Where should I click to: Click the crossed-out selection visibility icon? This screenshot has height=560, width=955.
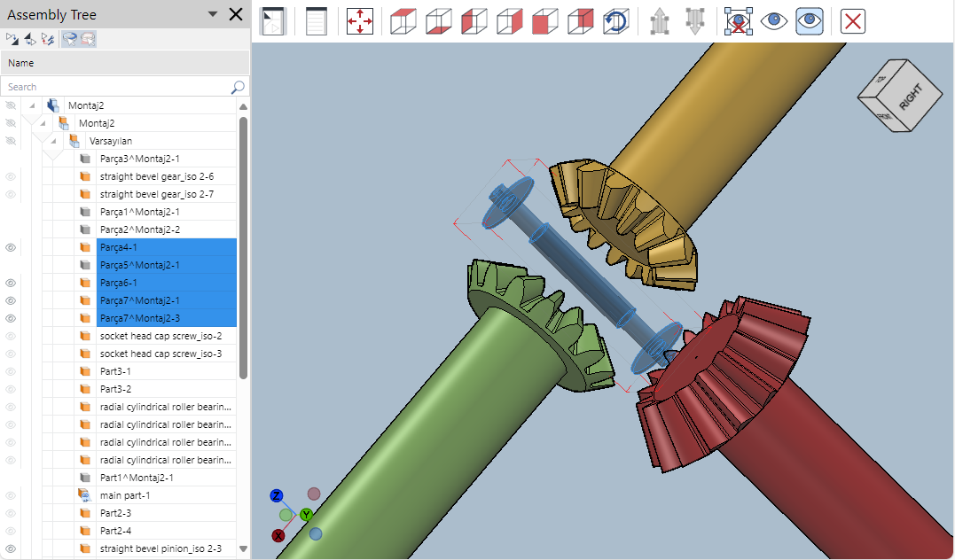pyautogui.click(x=738, y=21)
